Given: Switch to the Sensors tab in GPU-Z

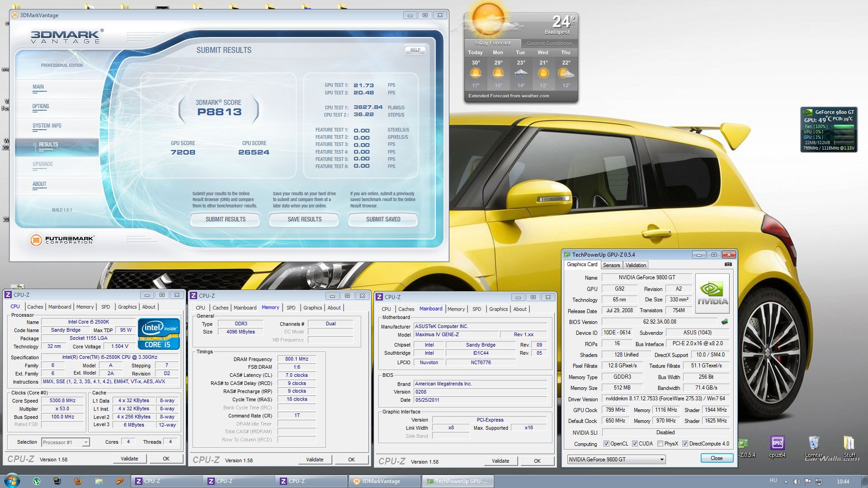Looking at the screenshot, I should coord(611,265).
